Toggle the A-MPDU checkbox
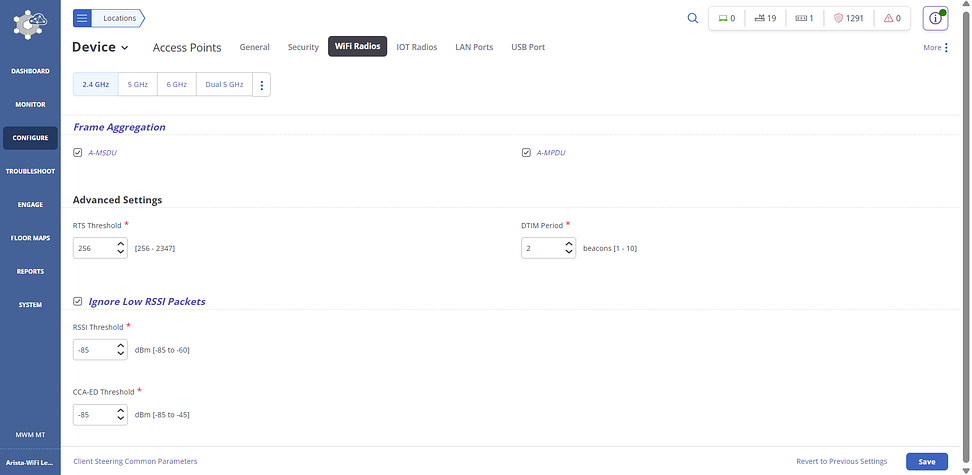972x475 pixels. (526, 153)
